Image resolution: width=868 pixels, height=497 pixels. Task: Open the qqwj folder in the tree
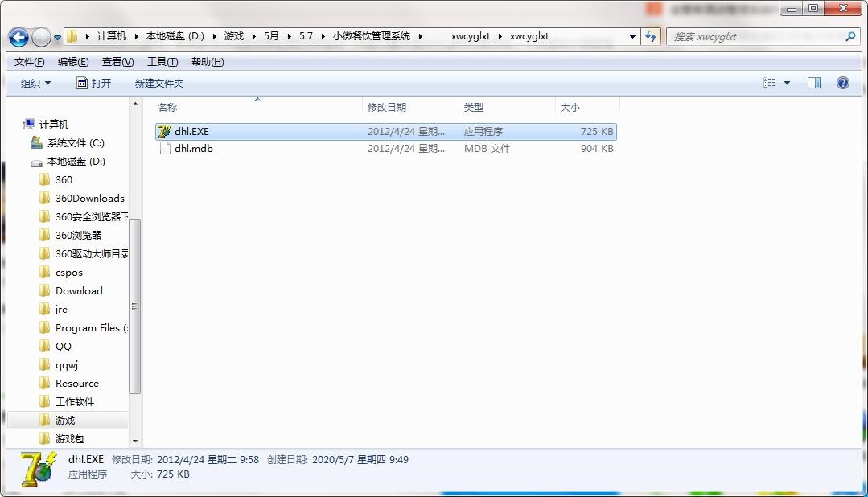pos(67,365)
